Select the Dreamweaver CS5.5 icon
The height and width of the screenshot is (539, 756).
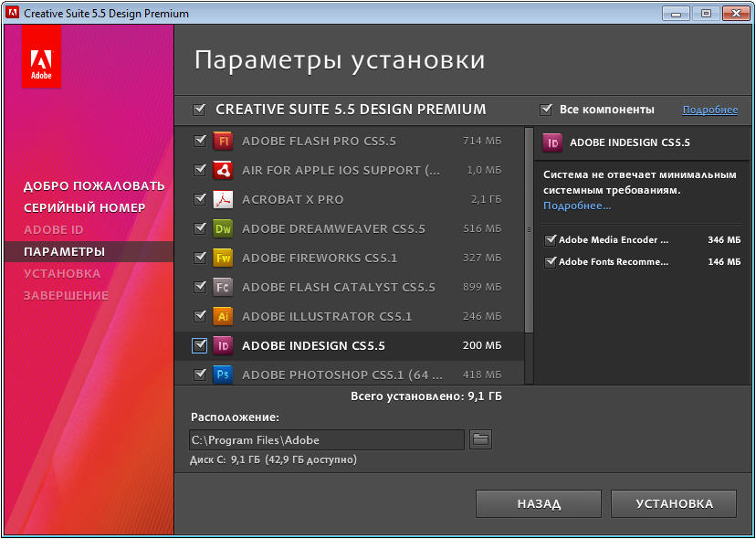coord(224,228)
